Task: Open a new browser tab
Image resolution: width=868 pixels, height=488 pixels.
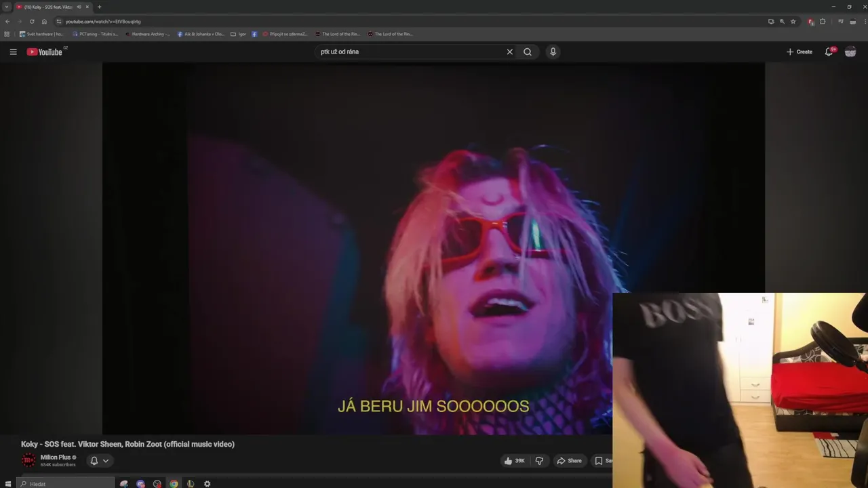Action: [99, 7]
